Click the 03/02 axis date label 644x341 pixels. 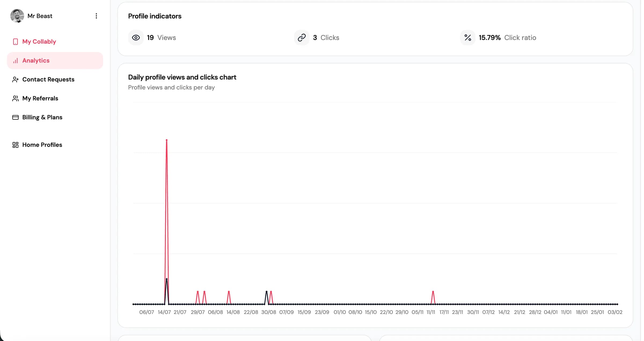tap(615, 312)
